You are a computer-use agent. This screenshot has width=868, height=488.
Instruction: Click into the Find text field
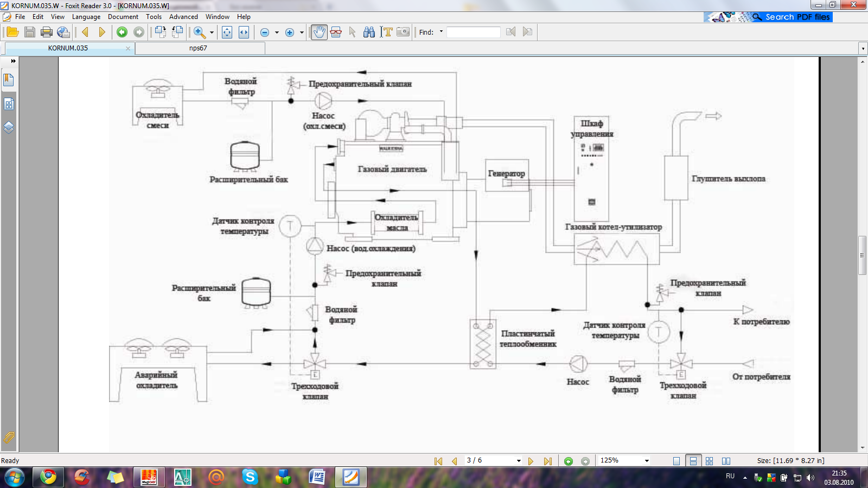click(x=473, y=33)
